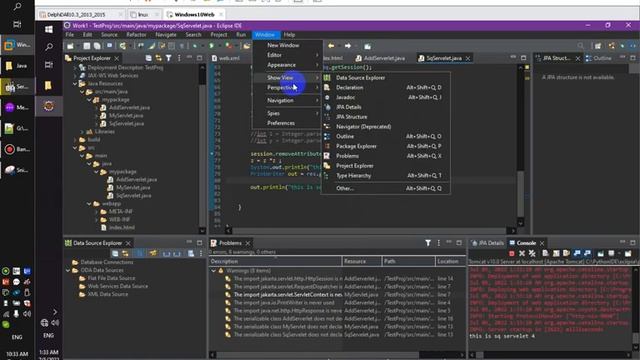Click Remove Launch X icon in Console
This screenshot has height=360, width=640.
(x=522, y=253)
